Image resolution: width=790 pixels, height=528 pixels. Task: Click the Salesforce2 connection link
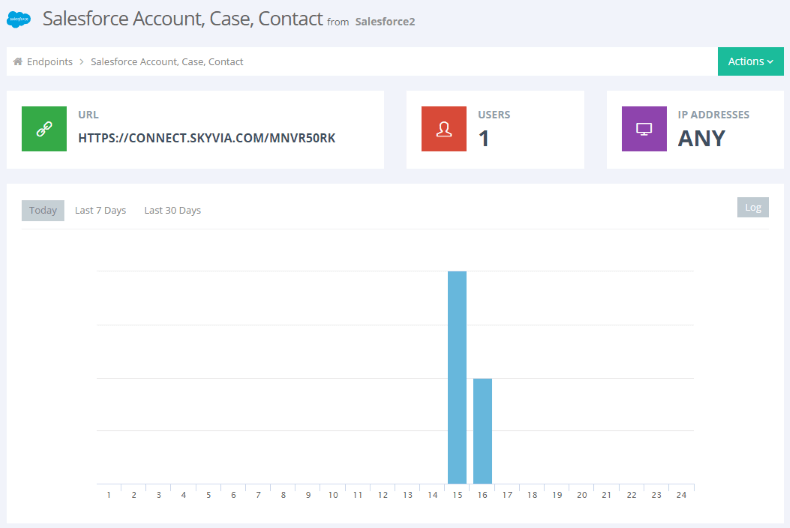pyautogui.click(x=385, y=22)
